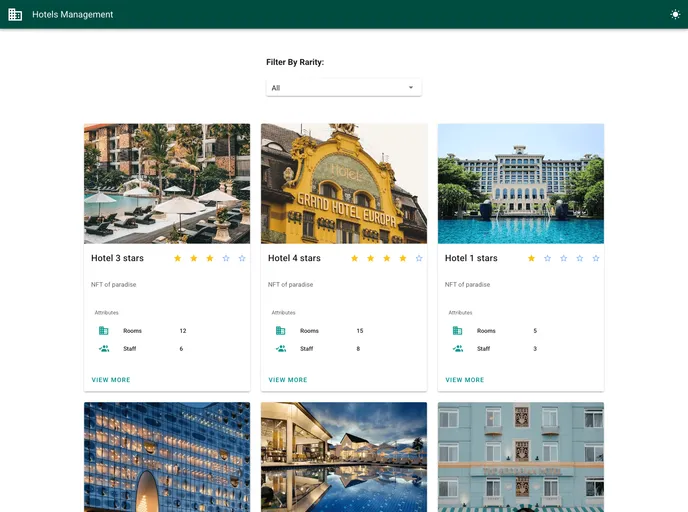The image size is (688, 512).
Task: Open the Grand Hotel Europa image
Action: pos(344,183)
